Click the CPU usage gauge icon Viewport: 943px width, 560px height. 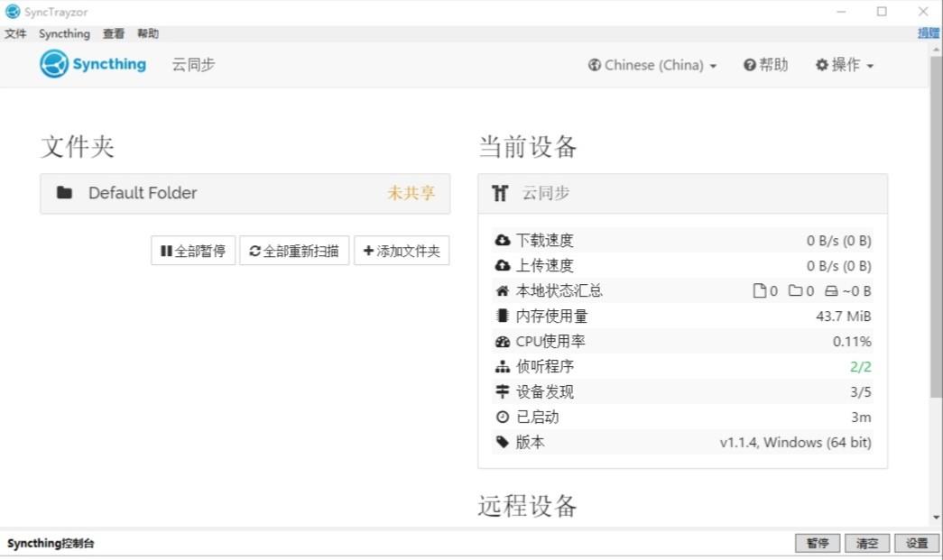point(502,341)
